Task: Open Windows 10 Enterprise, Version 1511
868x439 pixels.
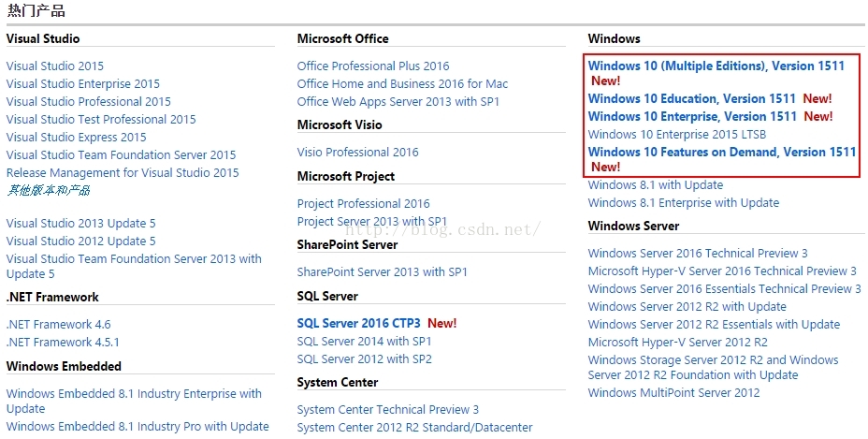Action: coord(692,116)
